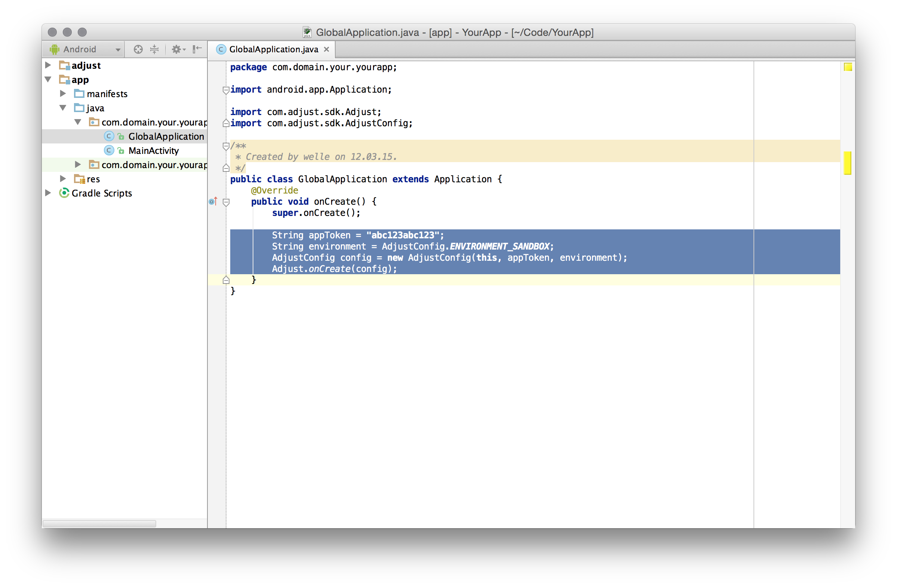
Task: Open the project panel settings gear
Action: 176,49
